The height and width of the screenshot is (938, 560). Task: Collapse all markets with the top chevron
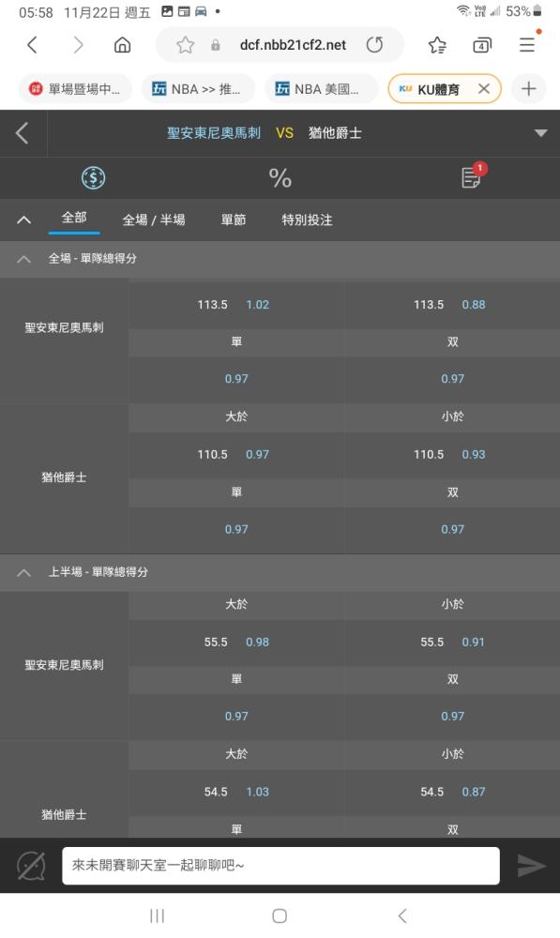pyautogui.click(x=24, y=219)
